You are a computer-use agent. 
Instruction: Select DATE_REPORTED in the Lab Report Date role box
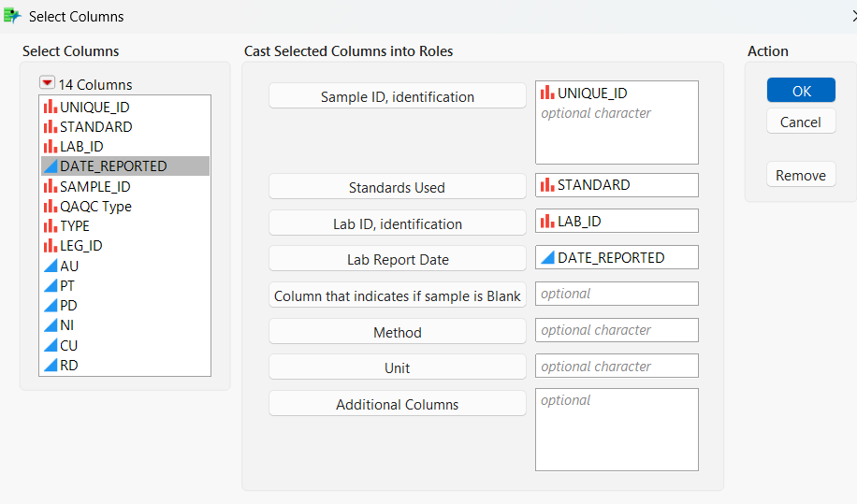[617, 257]
